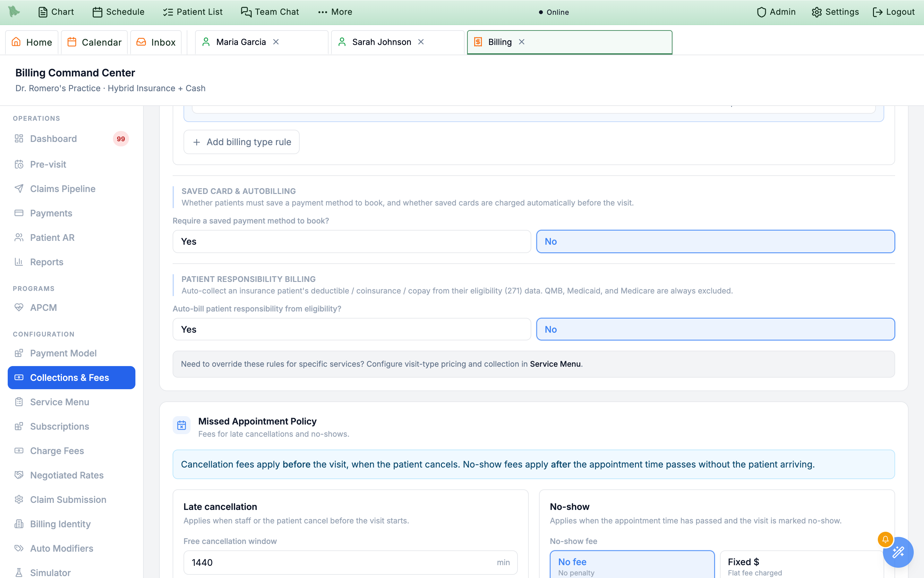Select the Billing tab
The image size is (924, 578).
click(569, 42)
